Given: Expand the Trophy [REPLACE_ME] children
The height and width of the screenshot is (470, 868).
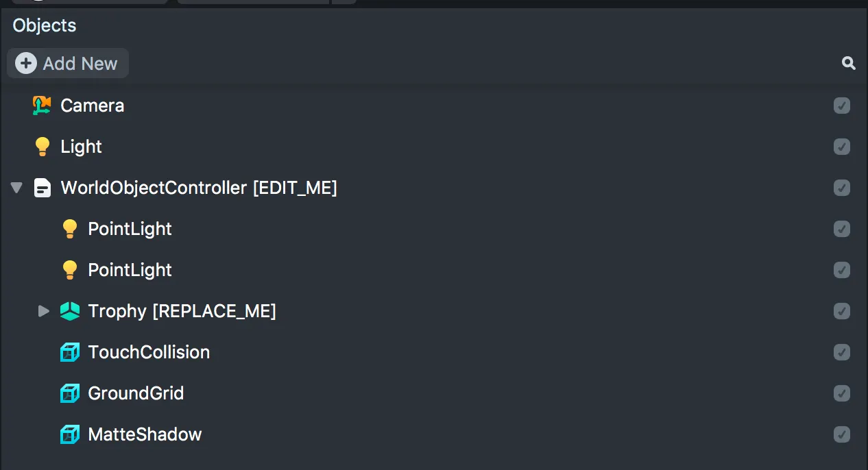Looking at the screenshot, I should point(44,311).
